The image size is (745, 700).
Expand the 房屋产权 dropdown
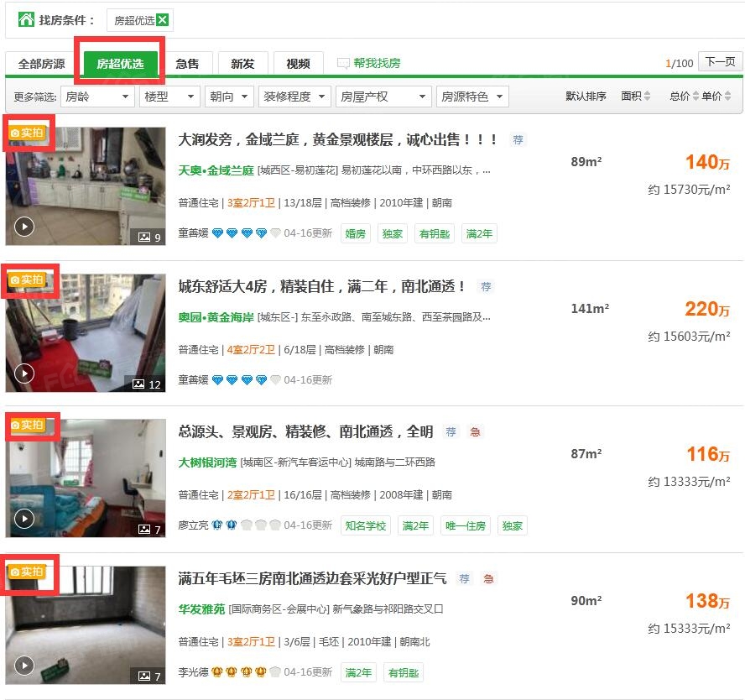[383, 97]
